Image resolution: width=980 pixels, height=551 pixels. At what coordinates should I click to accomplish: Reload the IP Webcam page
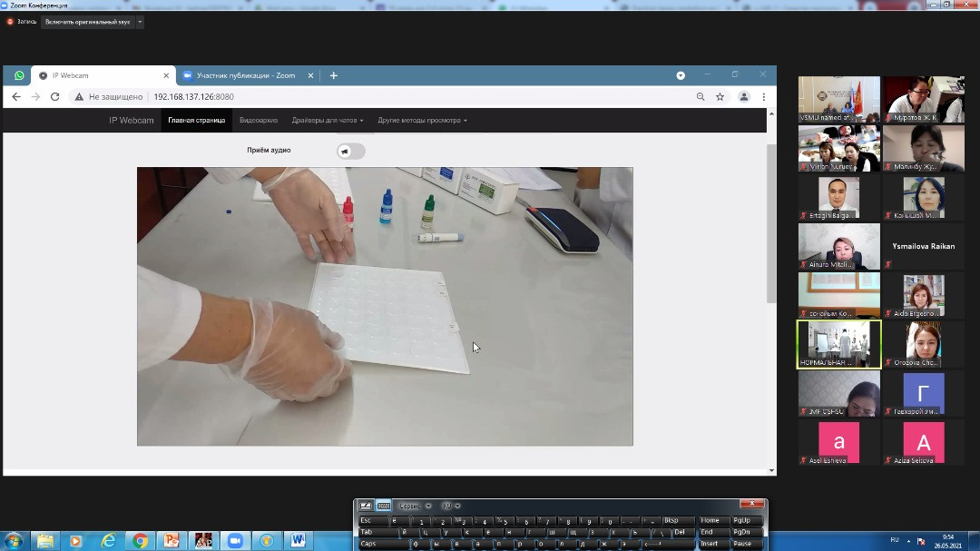tap(55, 96)
